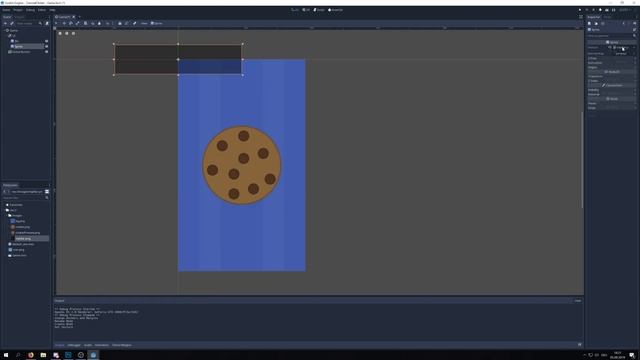
Task: Expand the Visibility section in the Inspector
Action: coord(611,90)
